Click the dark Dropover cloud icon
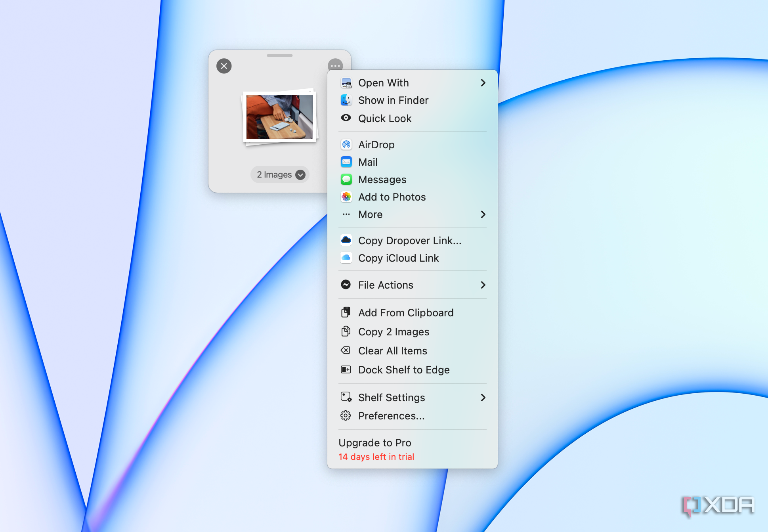 coord(346,241)
